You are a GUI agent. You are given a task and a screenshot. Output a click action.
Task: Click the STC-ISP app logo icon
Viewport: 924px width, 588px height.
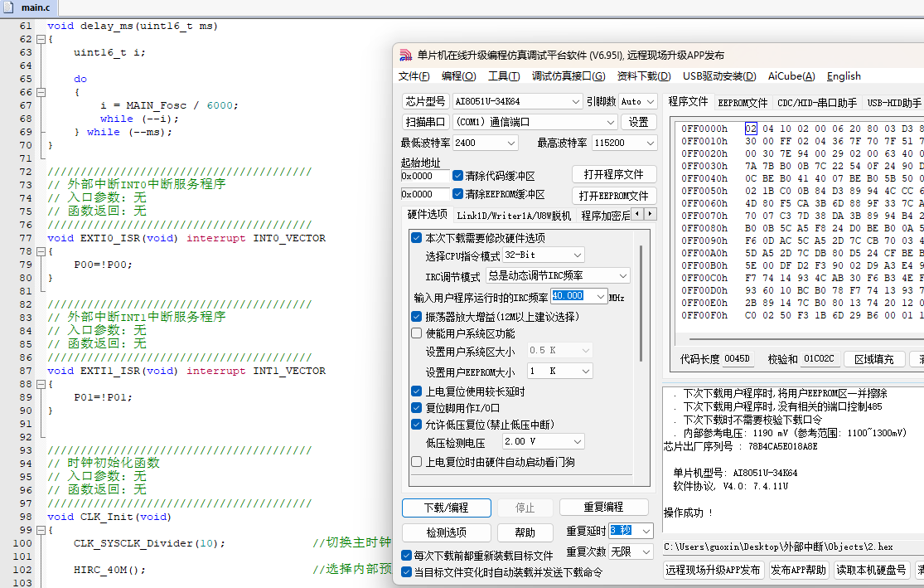405,55
